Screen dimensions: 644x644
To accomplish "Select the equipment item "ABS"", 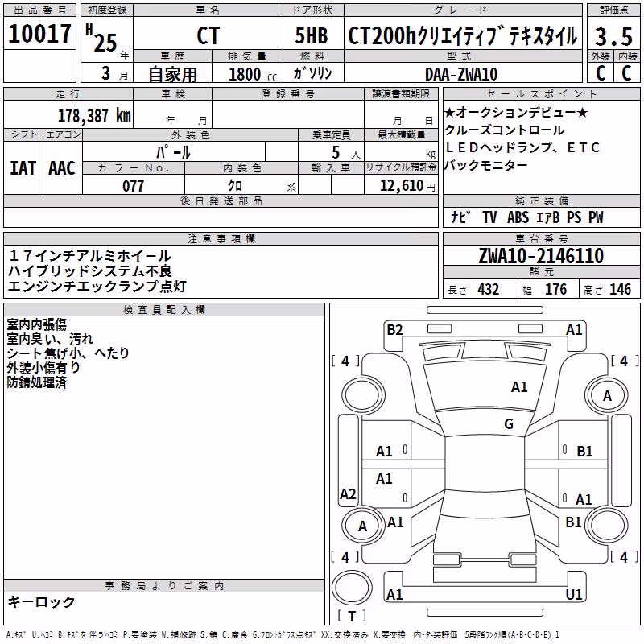I will [x=518, y=217].
